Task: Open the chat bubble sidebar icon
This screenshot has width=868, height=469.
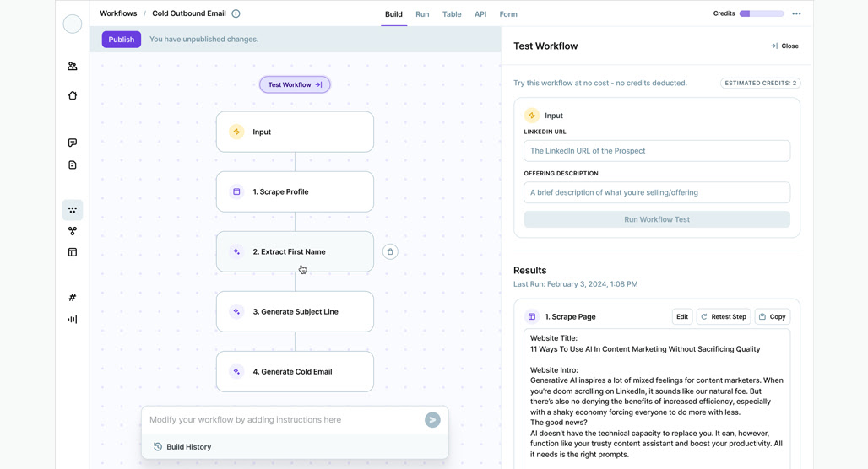Action: click(73, 143)
